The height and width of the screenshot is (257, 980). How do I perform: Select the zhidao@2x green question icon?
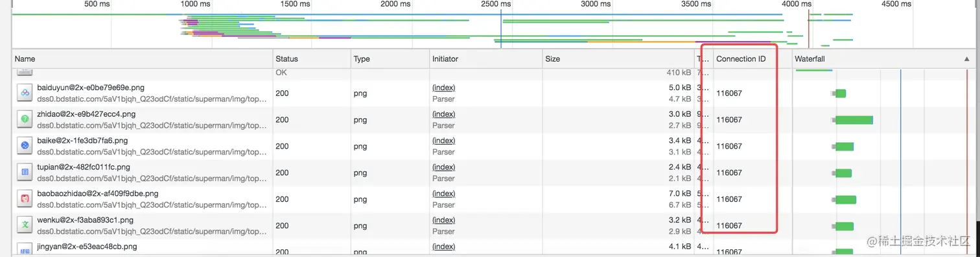[x=25, y=119]
